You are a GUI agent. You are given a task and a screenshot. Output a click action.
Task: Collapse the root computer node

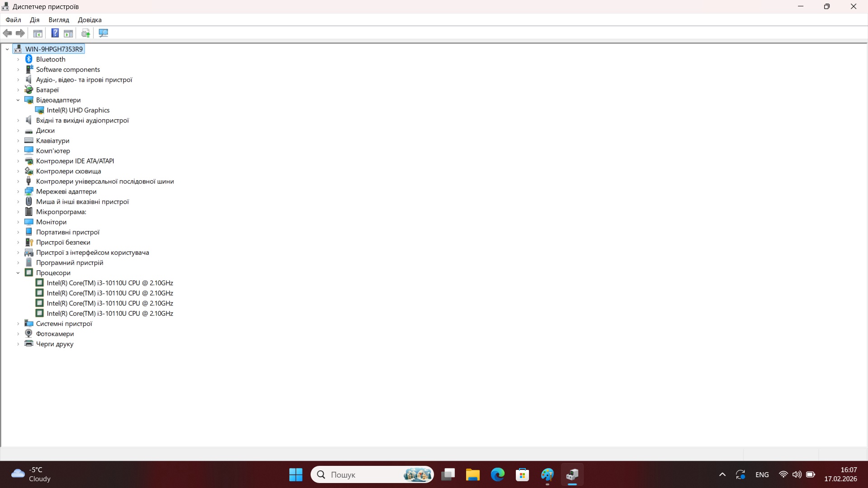(x=7, y=49)
